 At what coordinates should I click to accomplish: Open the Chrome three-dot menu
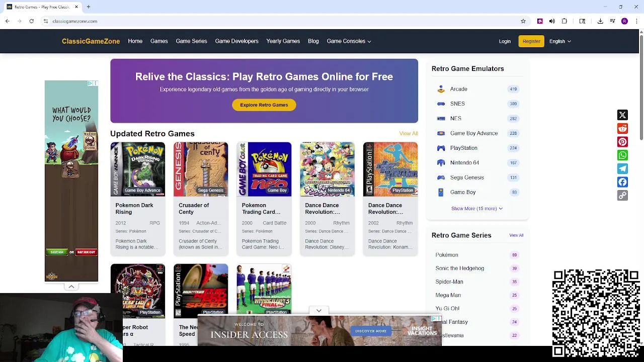(x=635, y=21)
